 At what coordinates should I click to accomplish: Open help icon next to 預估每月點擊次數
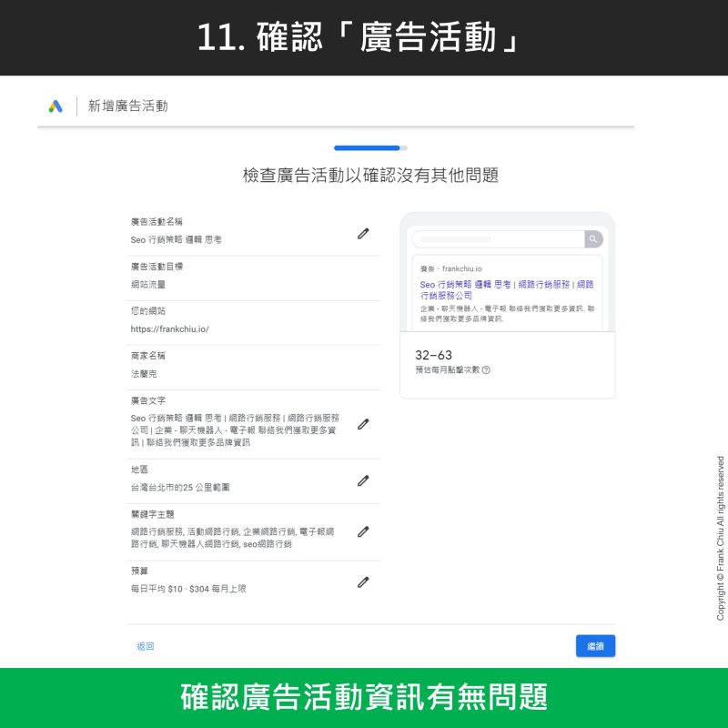pyautogui.click(x=486, y=370)
